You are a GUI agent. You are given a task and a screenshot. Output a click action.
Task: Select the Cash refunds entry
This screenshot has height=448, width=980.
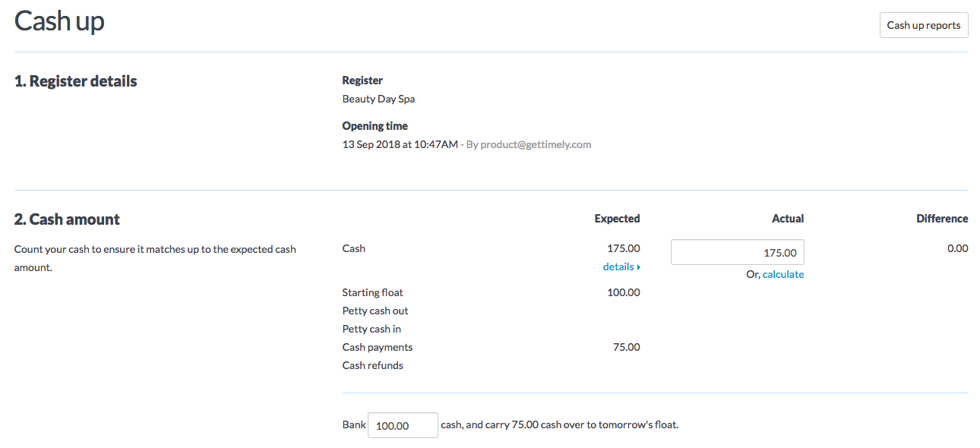pos(372,365)
